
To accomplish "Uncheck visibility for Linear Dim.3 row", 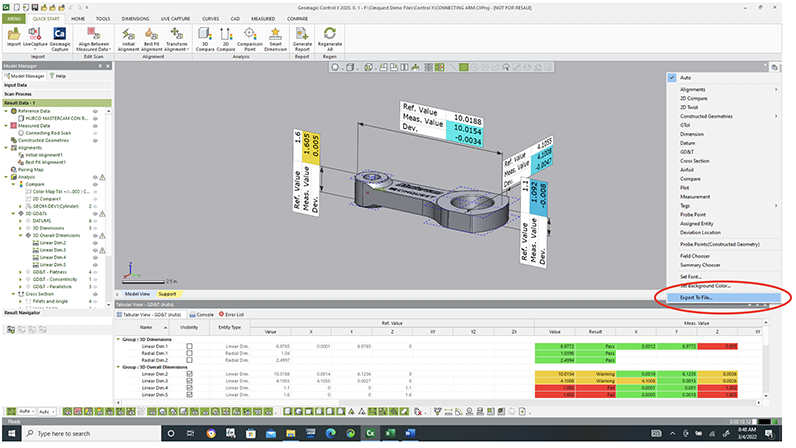I will coord(189,380).
